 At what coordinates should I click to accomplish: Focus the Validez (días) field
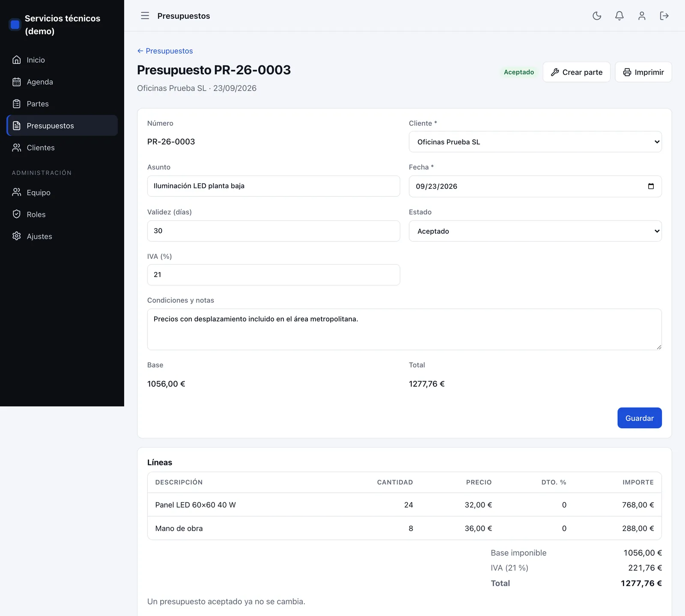[274, 231]
